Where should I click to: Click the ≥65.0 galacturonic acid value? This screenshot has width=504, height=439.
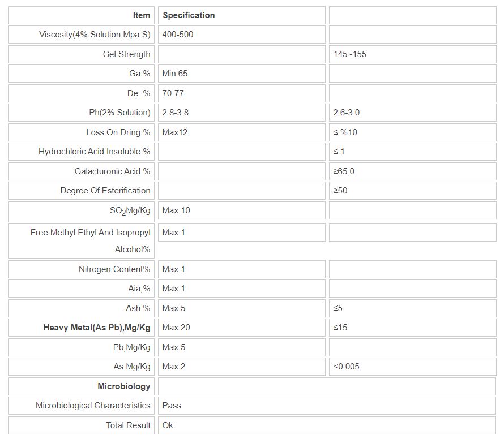(344, 171)
